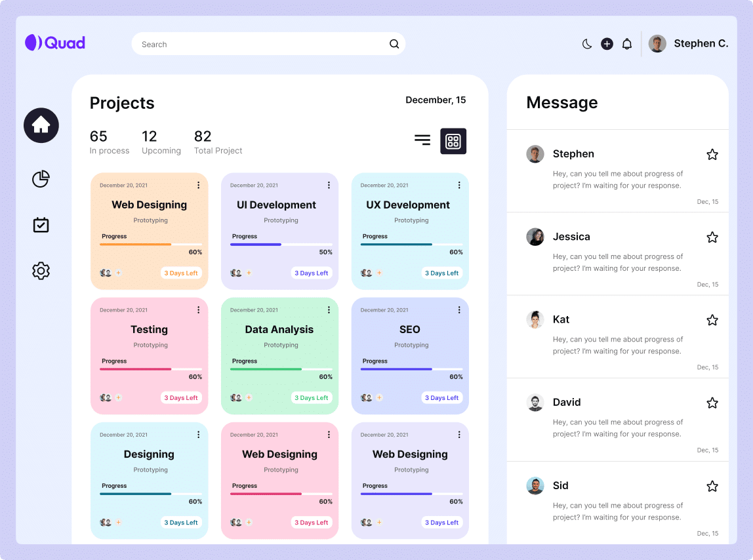Click the Home icon in sidebar
753x560 pixels.
(41, 125)
